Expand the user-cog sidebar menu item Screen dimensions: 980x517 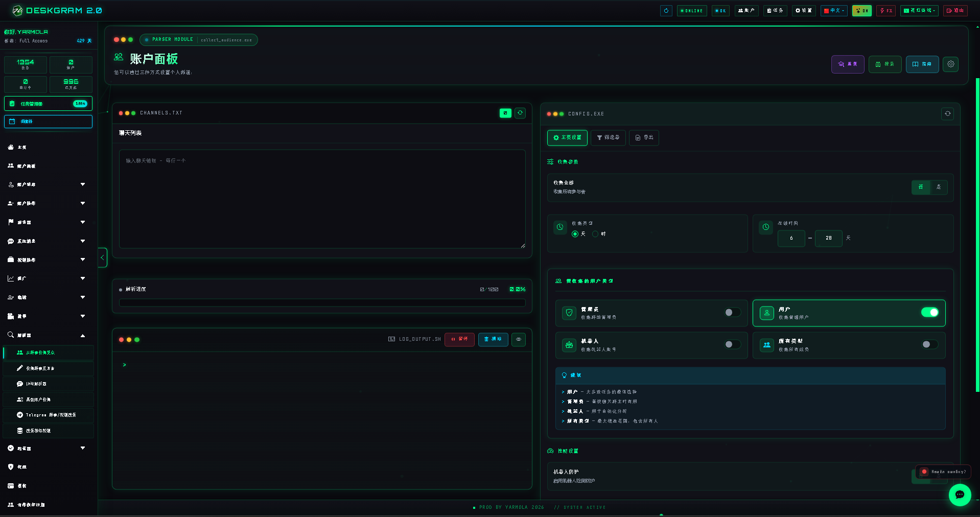tap(48, 184)
